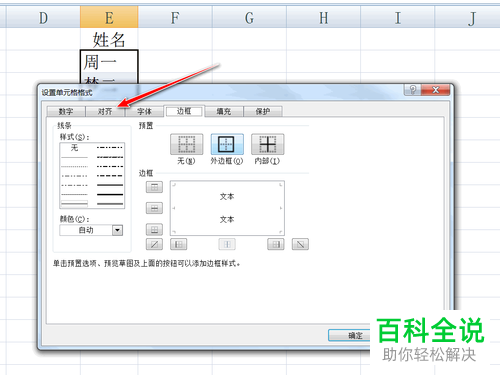Click the cell containing 周一
This screenshot has height=375, width=500.
109,62
